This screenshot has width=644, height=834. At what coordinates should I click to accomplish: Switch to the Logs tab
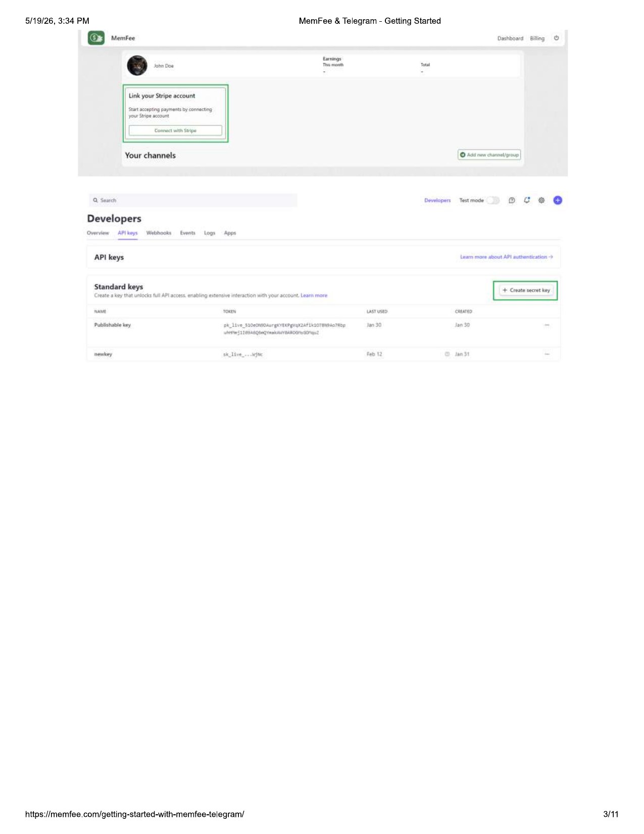[210, 233]
